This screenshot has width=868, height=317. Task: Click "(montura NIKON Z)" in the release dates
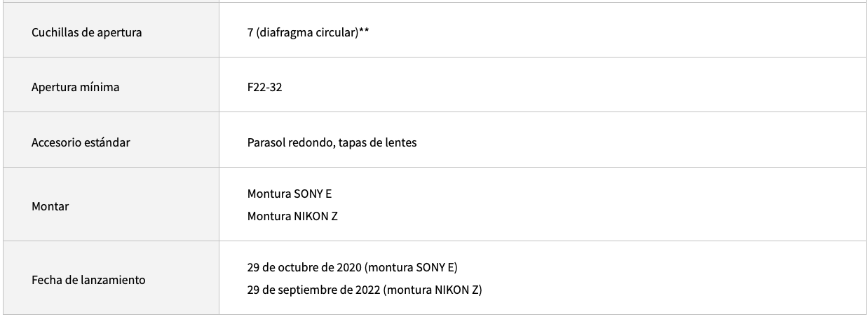[433, 290]
